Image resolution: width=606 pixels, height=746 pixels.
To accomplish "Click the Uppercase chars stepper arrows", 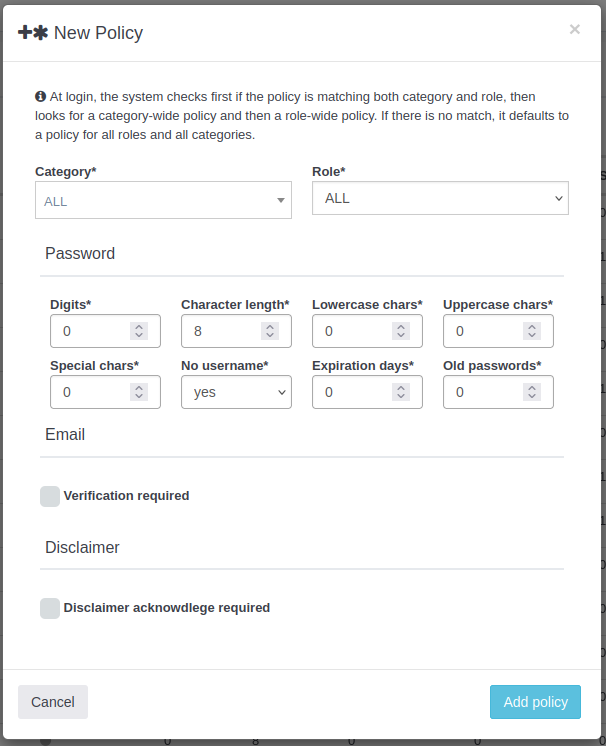I will click(532, 331).
